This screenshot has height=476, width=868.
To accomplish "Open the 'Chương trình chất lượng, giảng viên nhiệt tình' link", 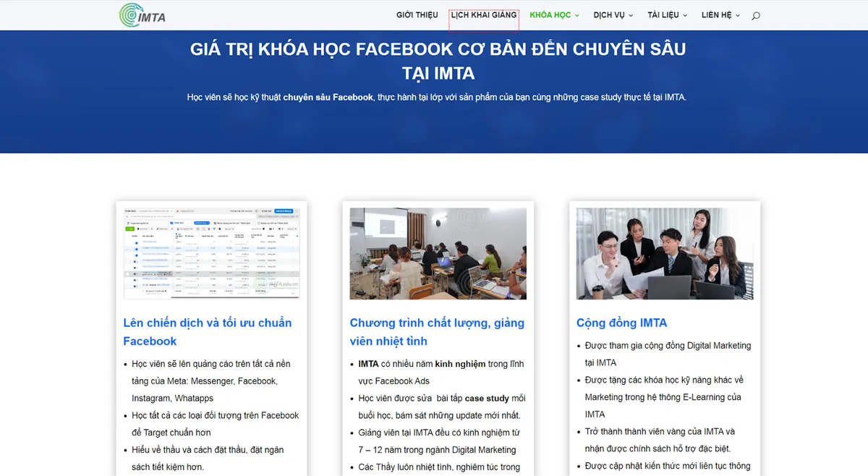I will point(436,331).
